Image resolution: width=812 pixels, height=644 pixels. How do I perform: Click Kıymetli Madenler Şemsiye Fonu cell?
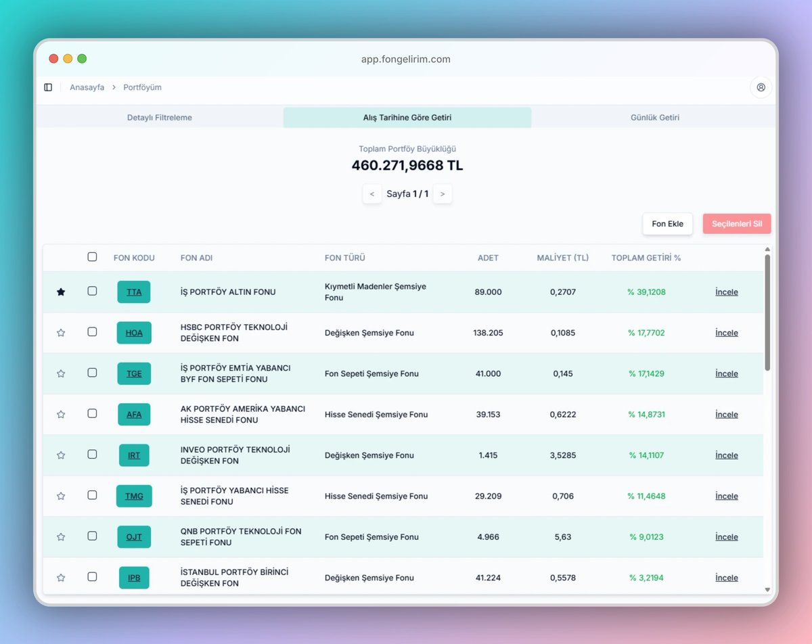[376, 292]
